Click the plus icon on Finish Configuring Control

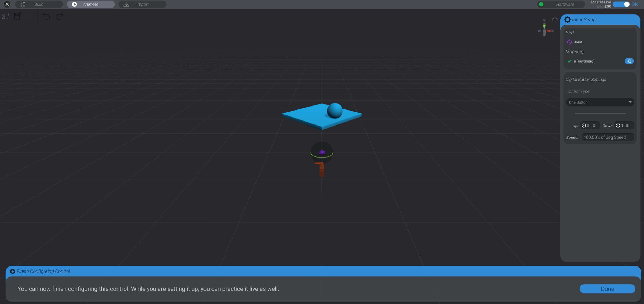pyautogui.click(x=12, y=271)
